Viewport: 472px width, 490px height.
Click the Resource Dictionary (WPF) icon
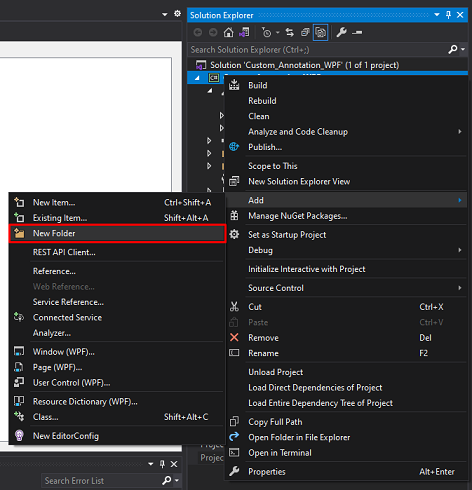(19, 401)
